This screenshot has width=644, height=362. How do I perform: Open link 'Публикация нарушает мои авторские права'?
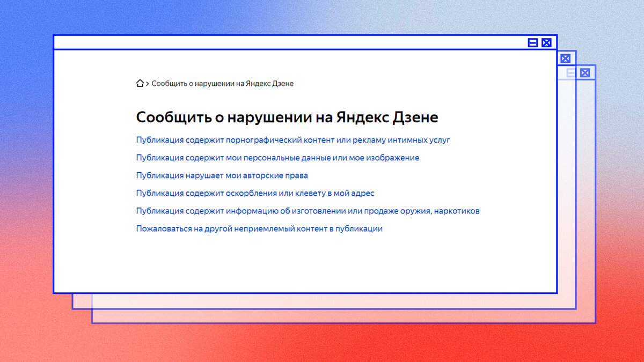coord(222,175)
